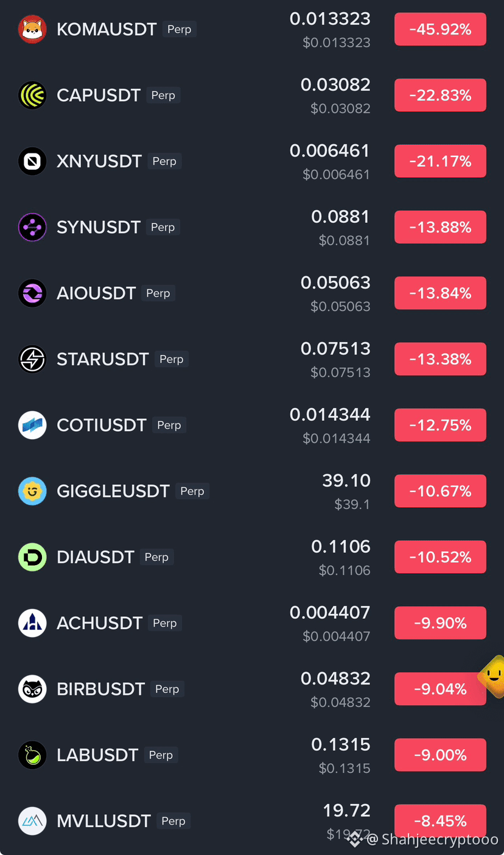Click the -22.83% change button for CAPUSDT
This screenshot has width=504, height=855.
coord(440,95)
